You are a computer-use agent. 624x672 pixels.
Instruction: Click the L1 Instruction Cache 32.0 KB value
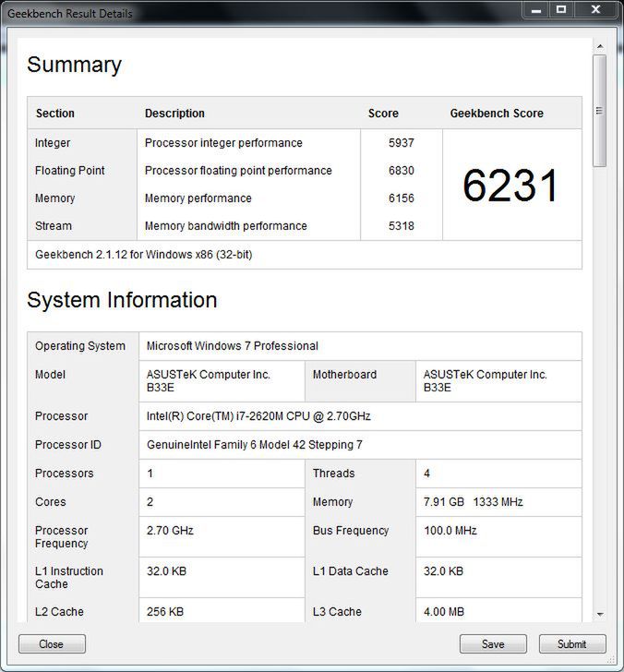[167, 571]
